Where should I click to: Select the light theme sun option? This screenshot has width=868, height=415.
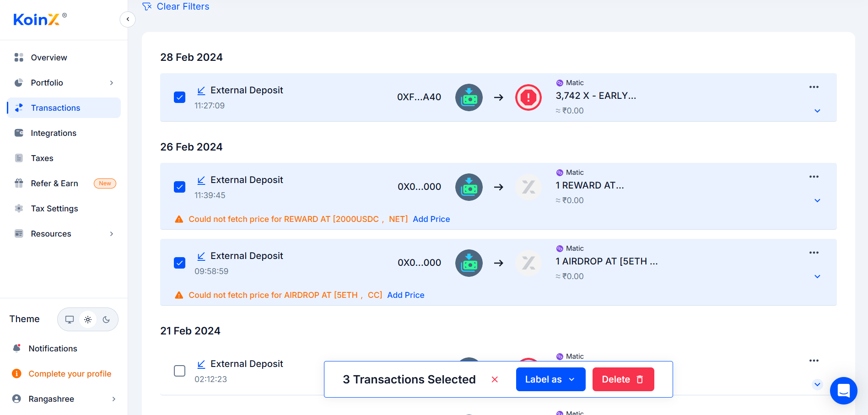pyautogui.click(x=88, y=319)
